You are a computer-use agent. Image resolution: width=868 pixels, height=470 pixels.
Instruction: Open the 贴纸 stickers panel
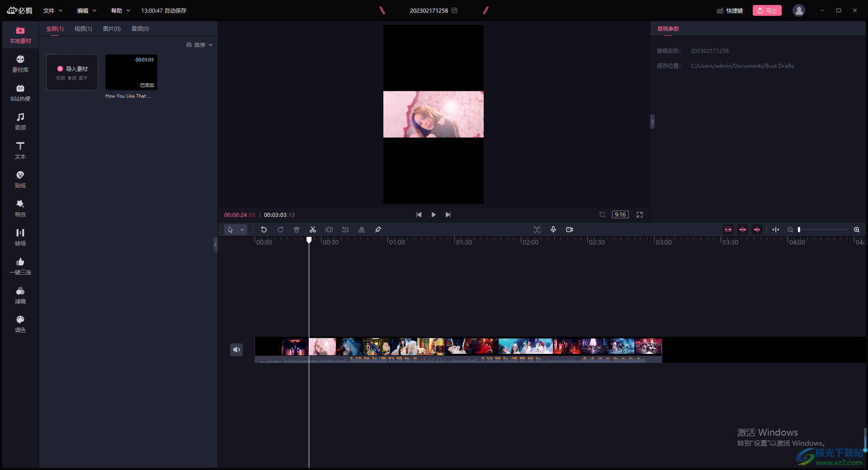[20, 180]
